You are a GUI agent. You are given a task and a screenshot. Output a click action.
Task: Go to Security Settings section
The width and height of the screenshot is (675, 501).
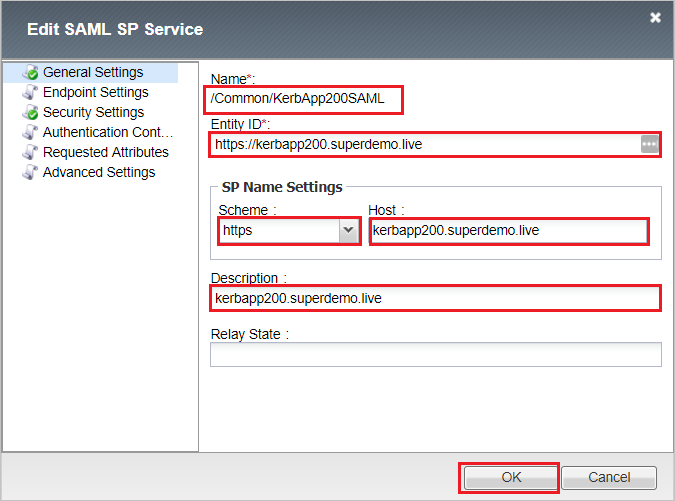tap(93, 112)
